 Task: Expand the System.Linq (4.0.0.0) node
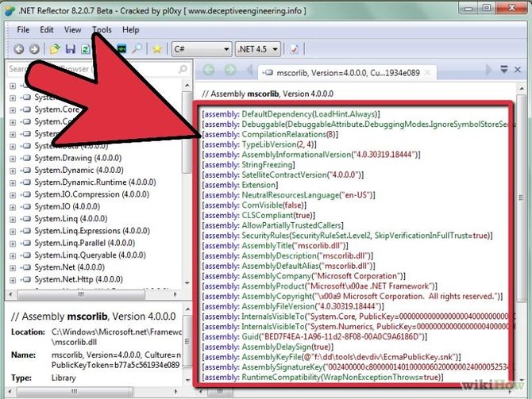tap(13, 219)
